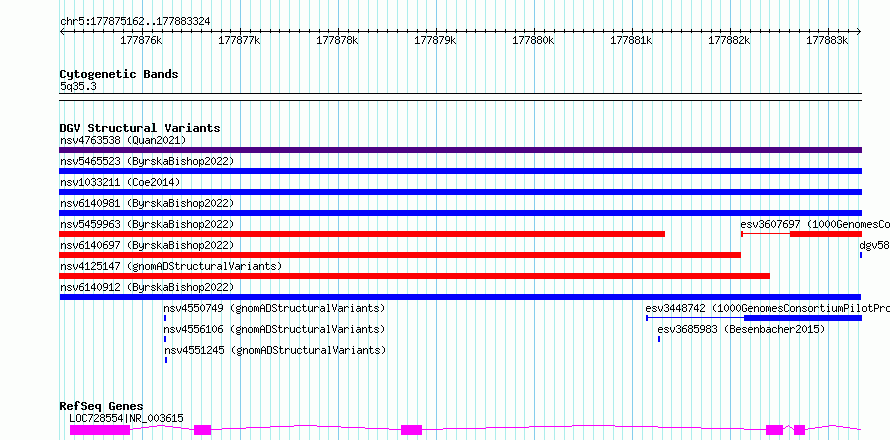The width and height of the screenshot is (890, 440).
Task: Click the nsv6140981 (ByrskaBishop2022) label
Action: tap(147, 203)
